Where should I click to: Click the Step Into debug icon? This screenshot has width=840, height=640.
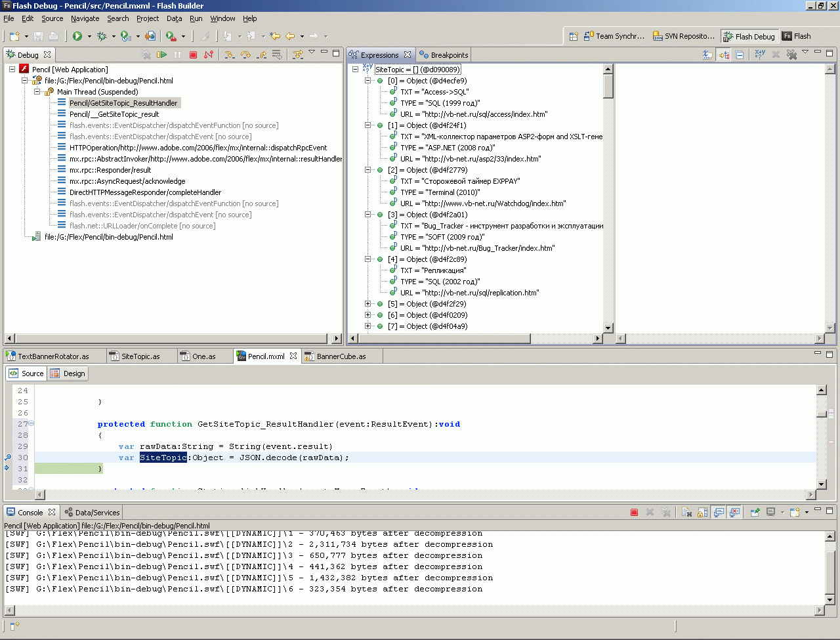coord(229,54)
